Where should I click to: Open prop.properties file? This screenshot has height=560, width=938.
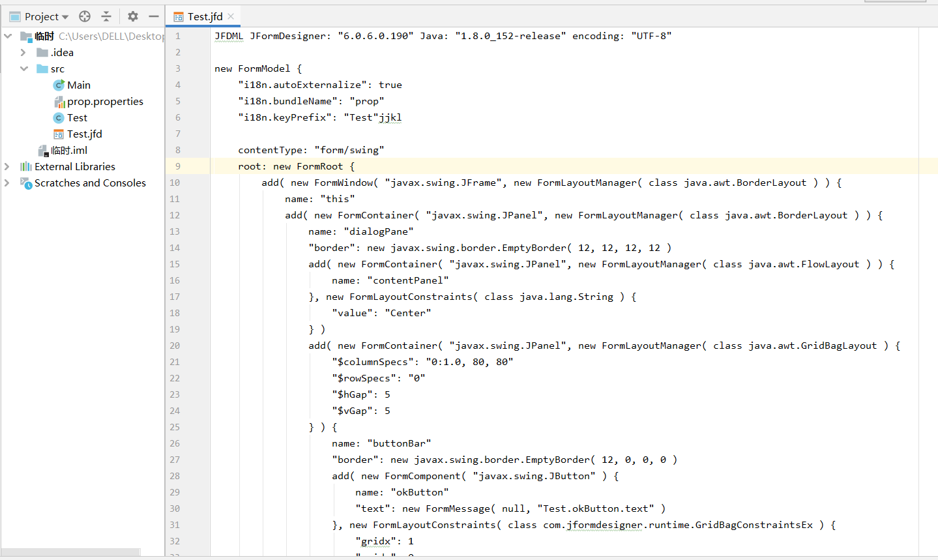point(105,101)
